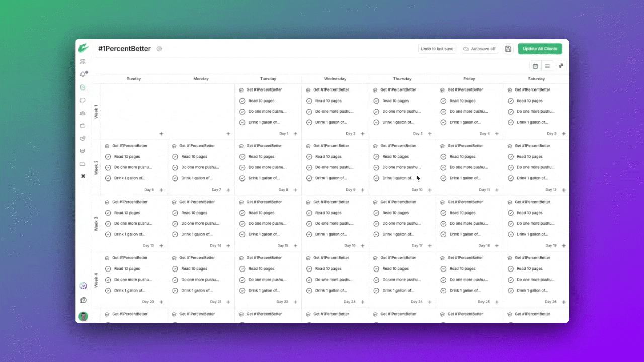Screen dimensions: 644x362
Task: Check off Read 10 pages on Day 1
Action: 242,101
